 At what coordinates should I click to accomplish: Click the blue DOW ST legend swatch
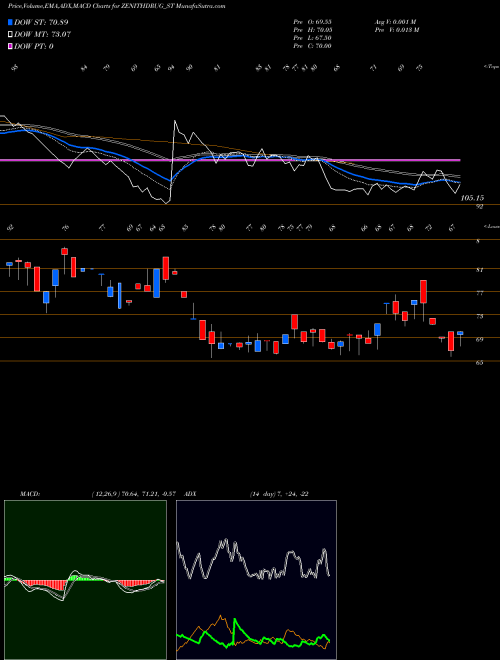pyautogui.click(x=10, y=22)
